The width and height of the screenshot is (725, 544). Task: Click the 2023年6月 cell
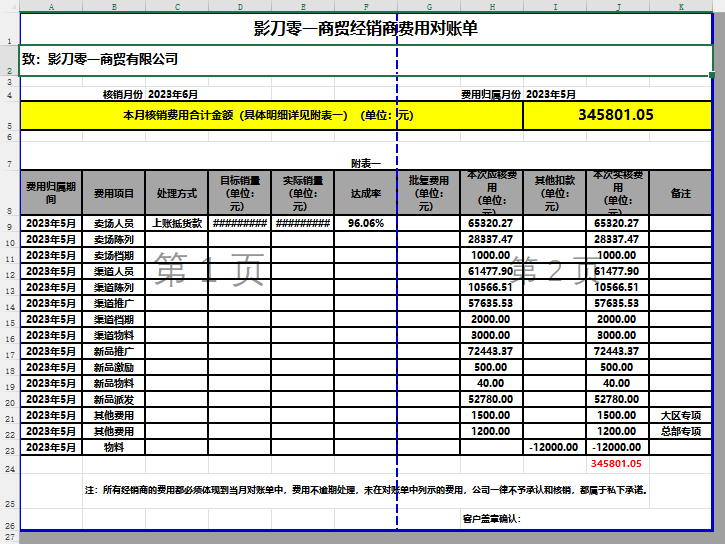click(173, 95)
